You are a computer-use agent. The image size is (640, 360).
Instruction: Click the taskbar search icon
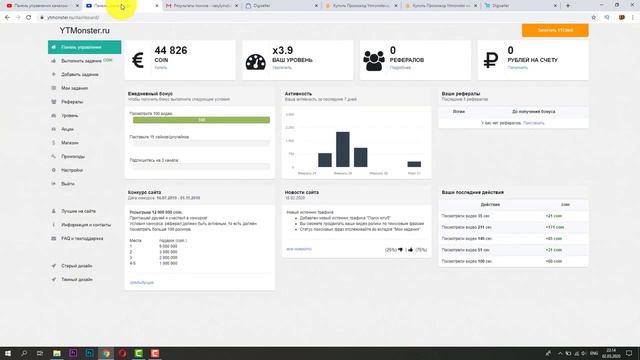[24, 353]
